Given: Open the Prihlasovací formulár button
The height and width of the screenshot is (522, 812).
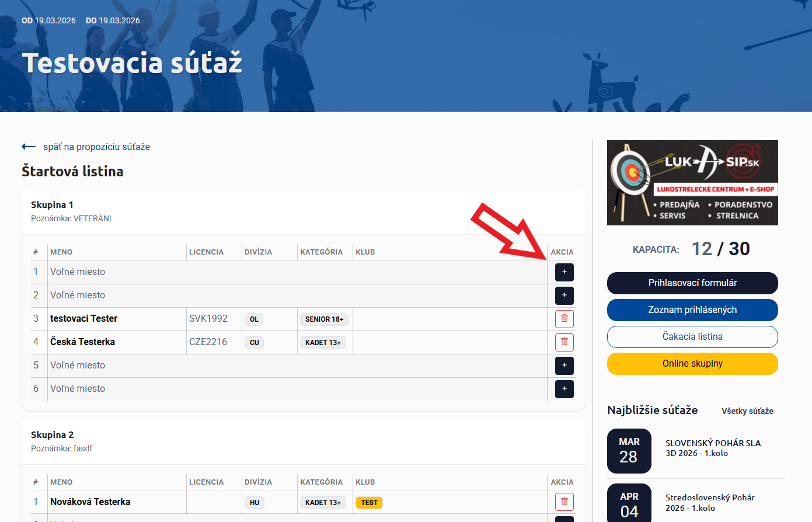Looking at the screenshot, I should [692, 283].
